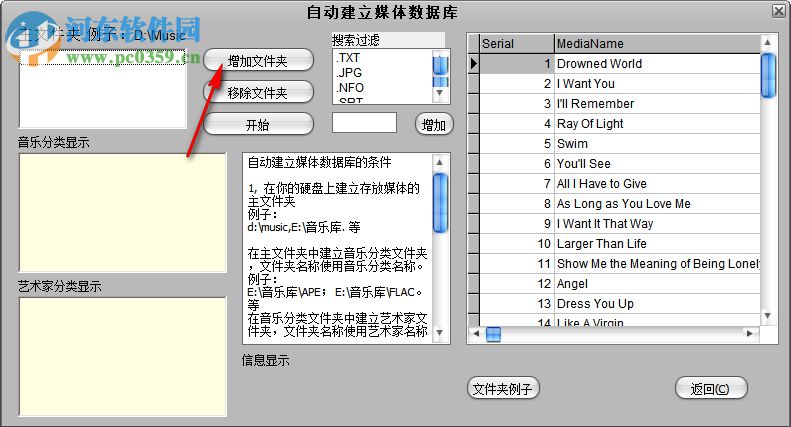Click the main folder list box
Viewport: 791px width, 427px height.
103,88
